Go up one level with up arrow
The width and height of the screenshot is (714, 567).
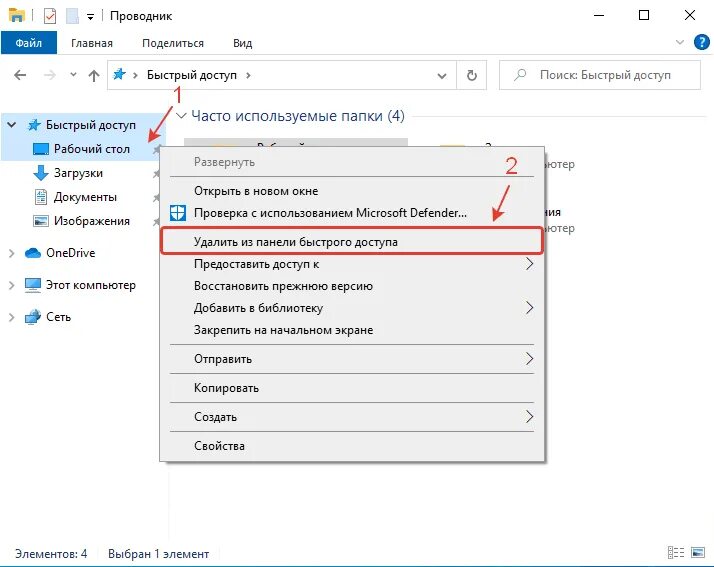94,75
